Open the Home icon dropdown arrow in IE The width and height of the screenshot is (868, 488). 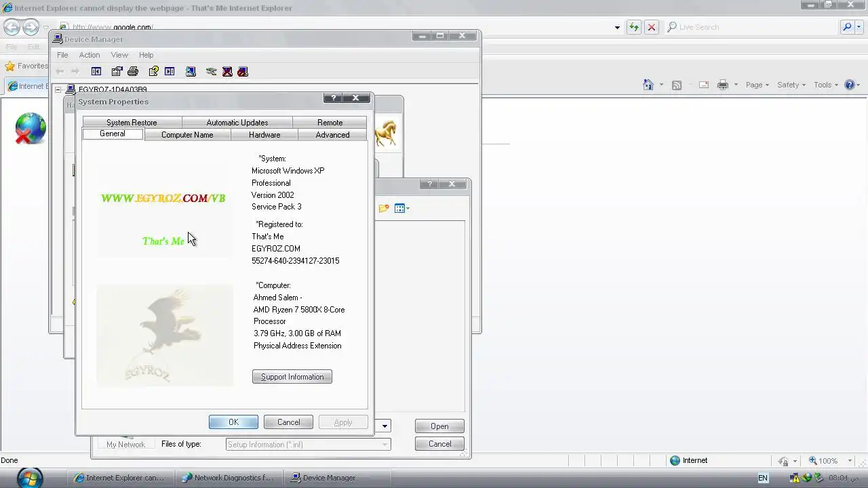click(x=660, y=85)
